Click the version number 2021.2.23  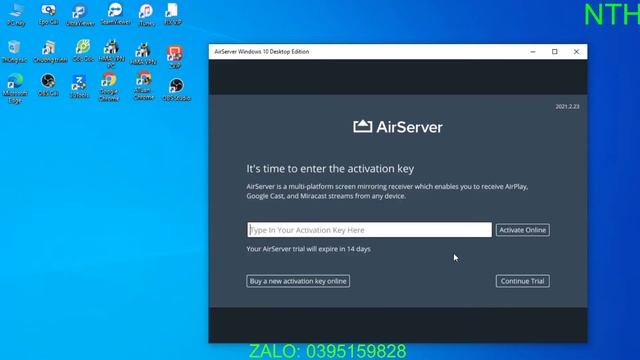[x=567, y=107]
